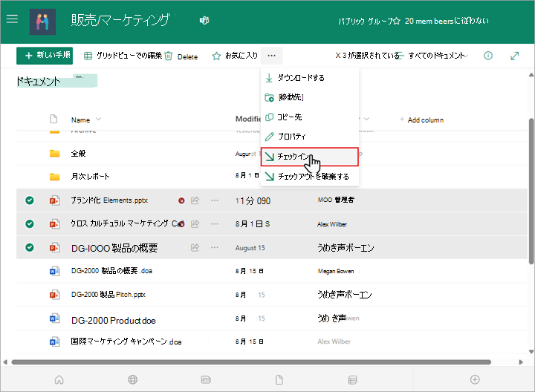Open the Modified By column dropdown chevron
Viewport: 535px width, 392px height.
366,119
